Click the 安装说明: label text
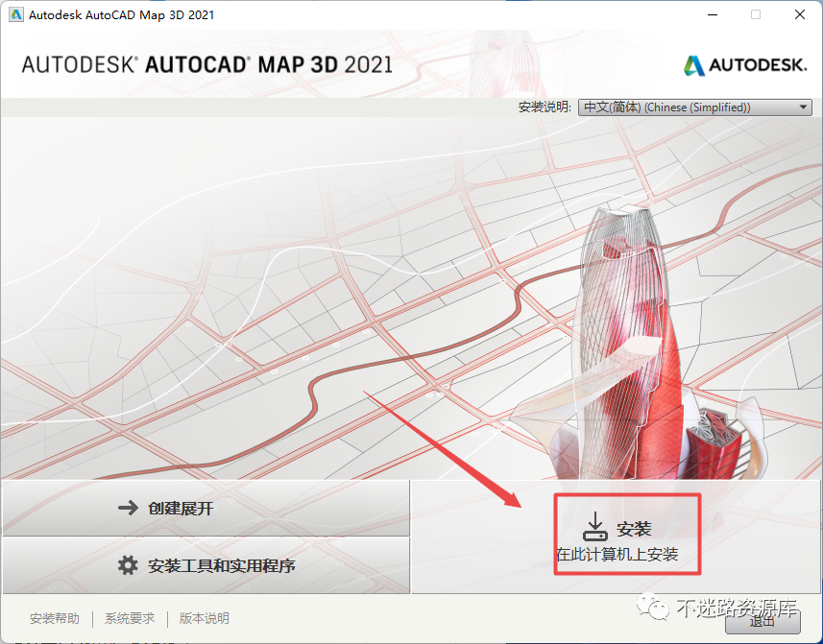This screenshot has height=644, width=823. click(x=545, y=107)
